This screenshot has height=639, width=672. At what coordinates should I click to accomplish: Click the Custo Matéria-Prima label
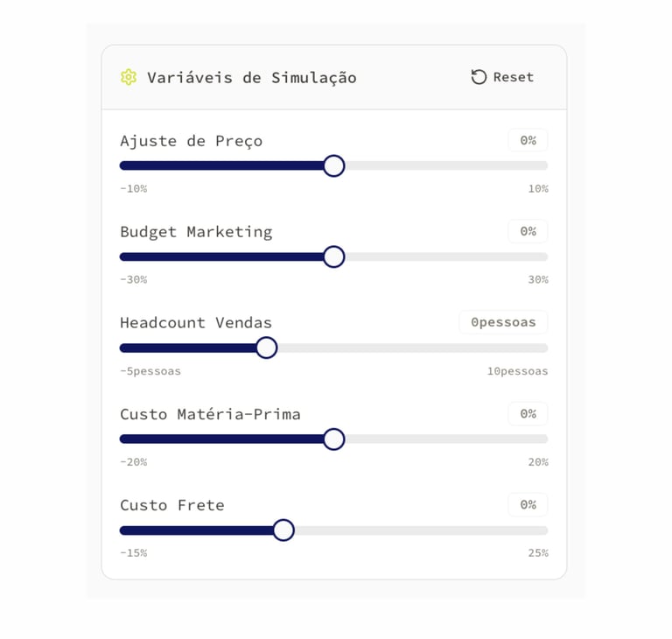tap(210, 414)
